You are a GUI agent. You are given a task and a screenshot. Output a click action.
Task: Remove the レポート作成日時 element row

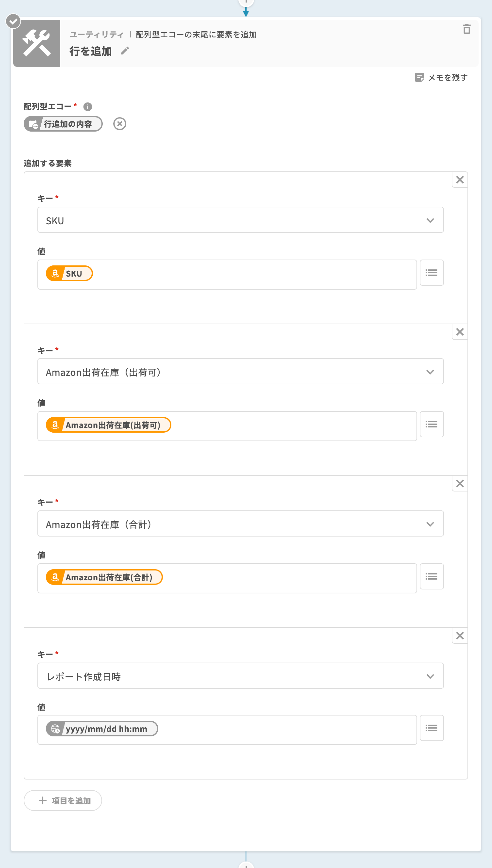click(x=460, y=636)
